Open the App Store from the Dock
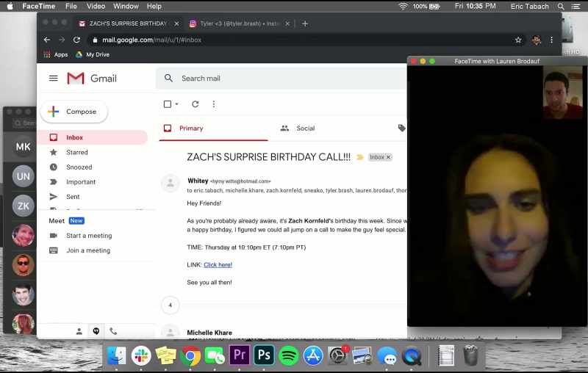Image resolution: width=588 pixels, height=373 pixels. pyautogui.click(x=313, y=355)
